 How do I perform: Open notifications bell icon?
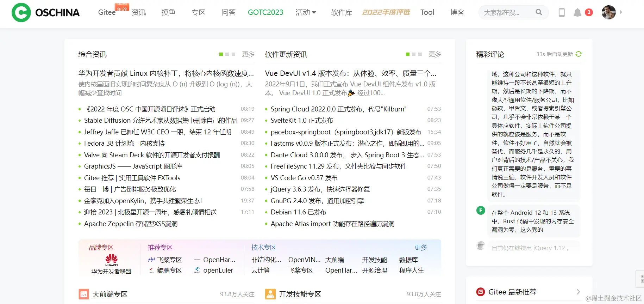tap(577, 13)
